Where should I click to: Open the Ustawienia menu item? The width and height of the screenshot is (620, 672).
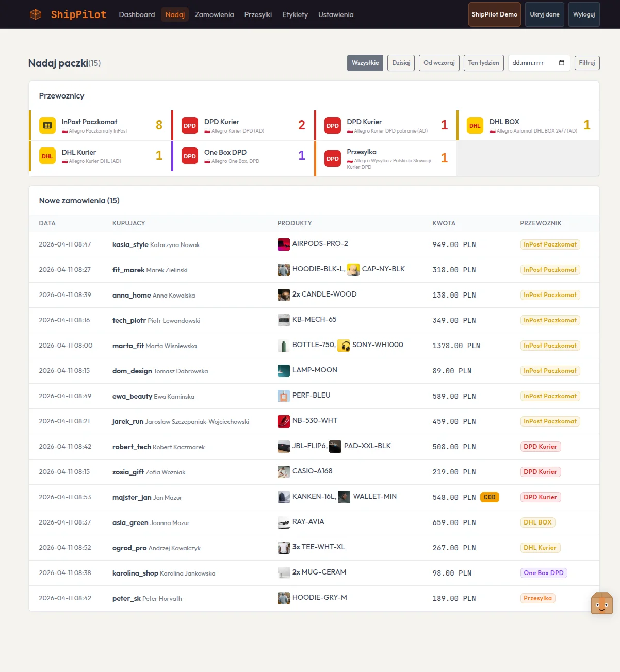(336, 14)
